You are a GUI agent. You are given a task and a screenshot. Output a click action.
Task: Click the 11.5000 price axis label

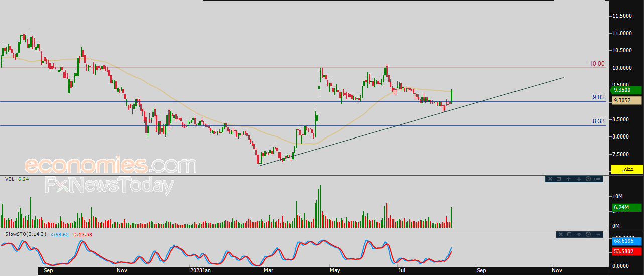tap(622, 16)
